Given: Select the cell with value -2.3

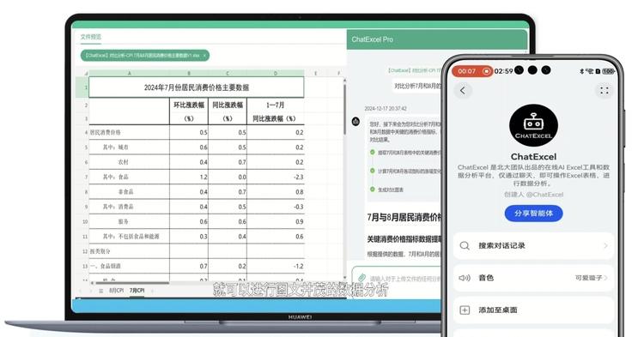Looking at the screenshot, I should 276,178.
